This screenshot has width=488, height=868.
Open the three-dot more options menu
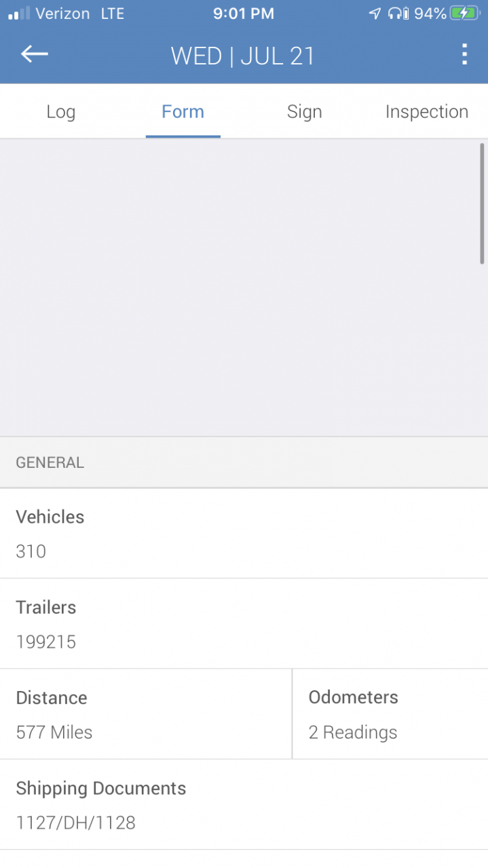pyautogui.click(x=464, y=54)
